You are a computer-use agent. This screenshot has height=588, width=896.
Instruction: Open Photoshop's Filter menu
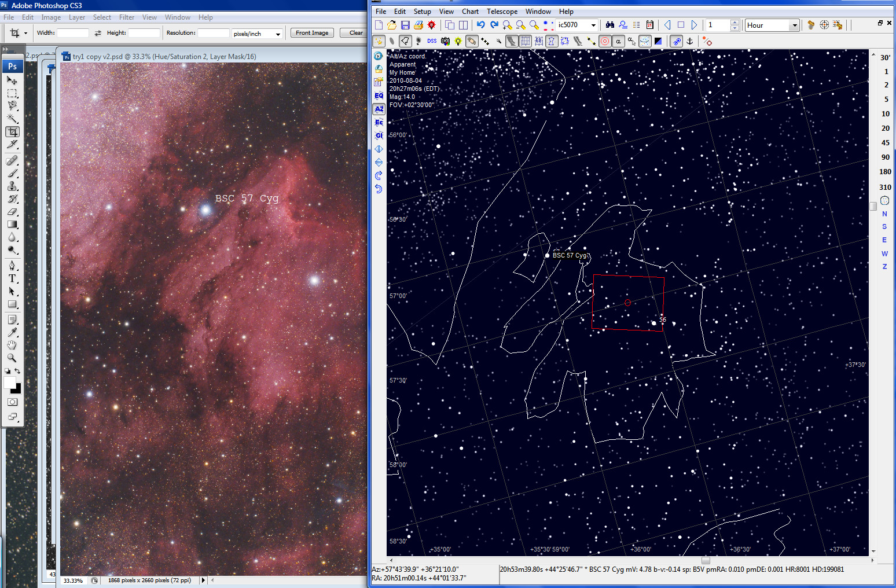click(x=127, y=17)
